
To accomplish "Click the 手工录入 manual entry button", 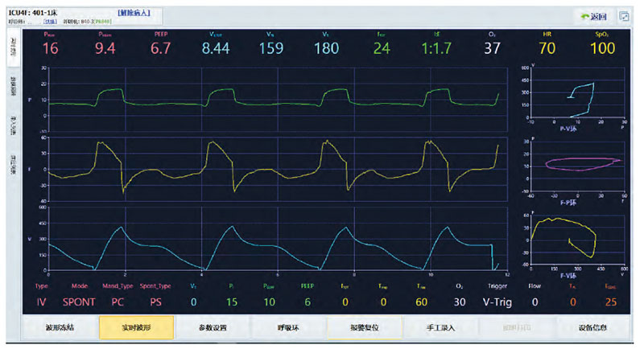I will pyautogui.click(x=440, y=327).
